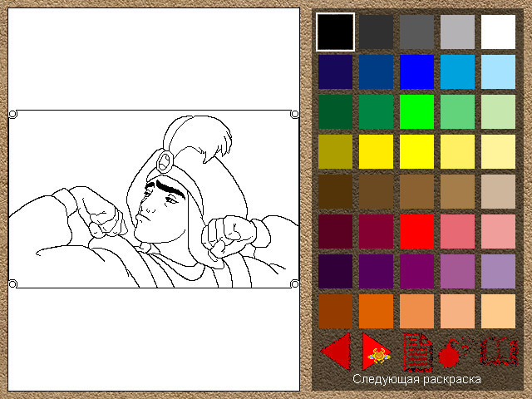Choose the last swatch in the orange row
The height and width of the screenshot is (399, 532).
pyautogui.click(x=498, y=312)
